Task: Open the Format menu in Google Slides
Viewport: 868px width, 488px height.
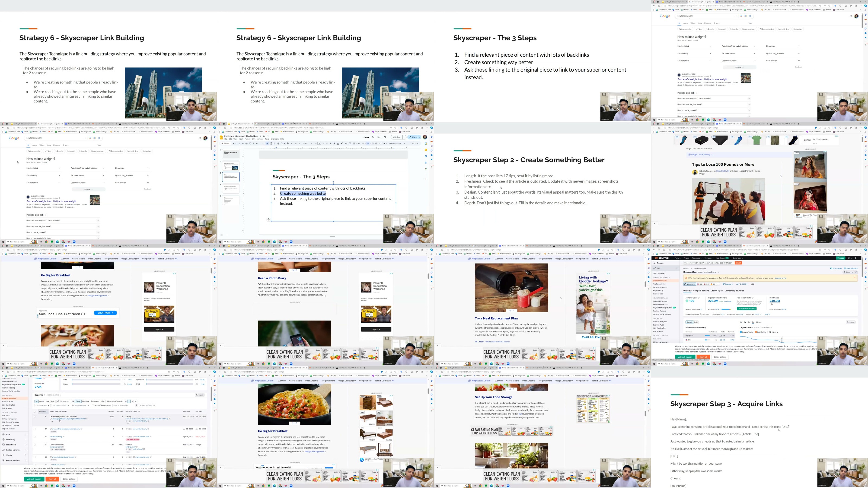Action: click(x=248, y=139)
